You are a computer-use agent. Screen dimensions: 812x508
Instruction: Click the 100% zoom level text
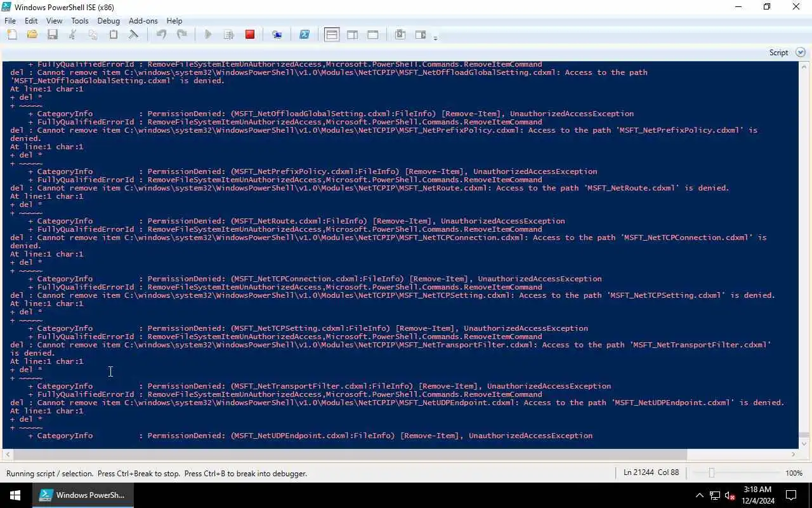pyautogui.click(x=794, y=473)
